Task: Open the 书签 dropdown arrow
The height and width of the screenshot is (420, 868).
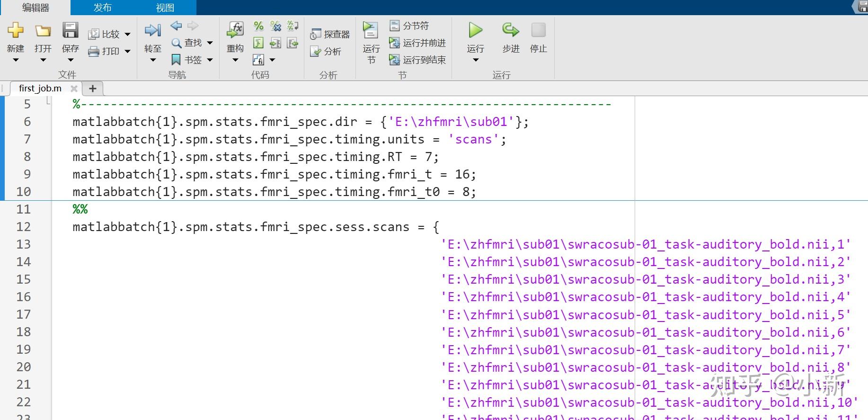Action: click(210, 60)
